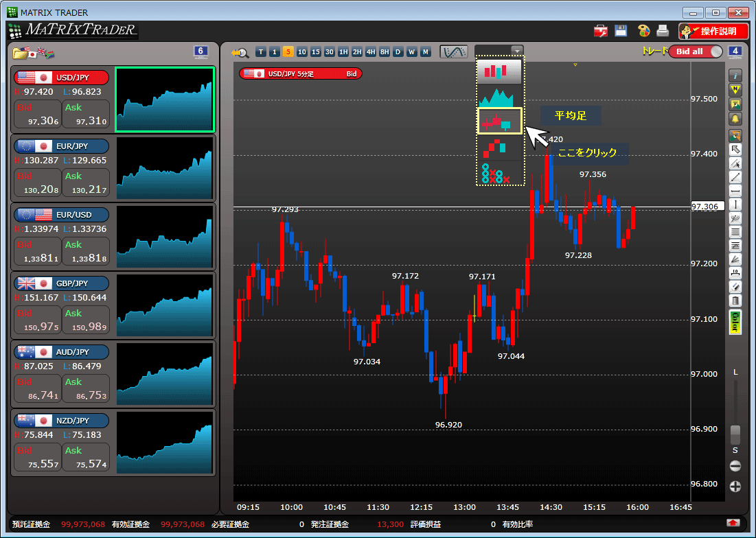The height and width of the screenshot is (538, 756).
Task: Click the USD/JPY Ask price box
Action: click(x=86, y=114)
